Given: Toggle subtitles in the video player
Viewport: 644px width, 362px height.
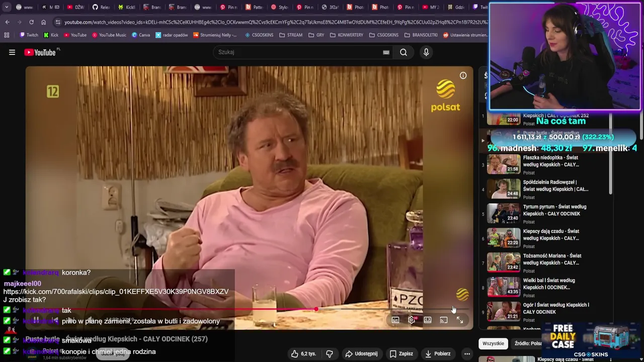Looking at the screenshot, I should coord(395,320).
